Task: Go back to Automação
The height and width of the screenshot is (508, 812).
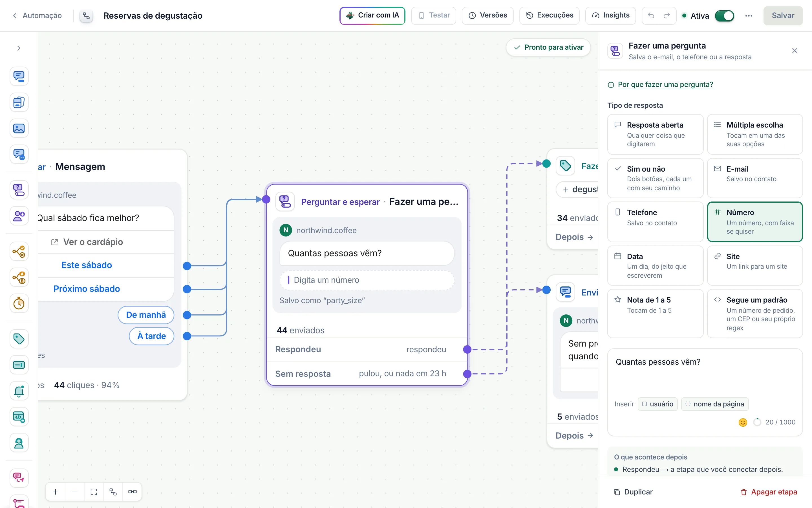Action: 37,16
